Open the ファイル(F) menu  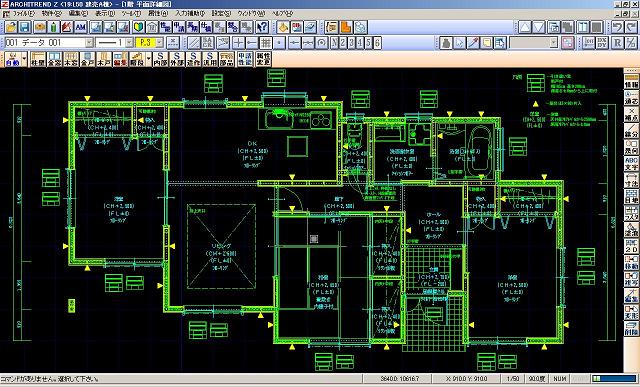23,13
